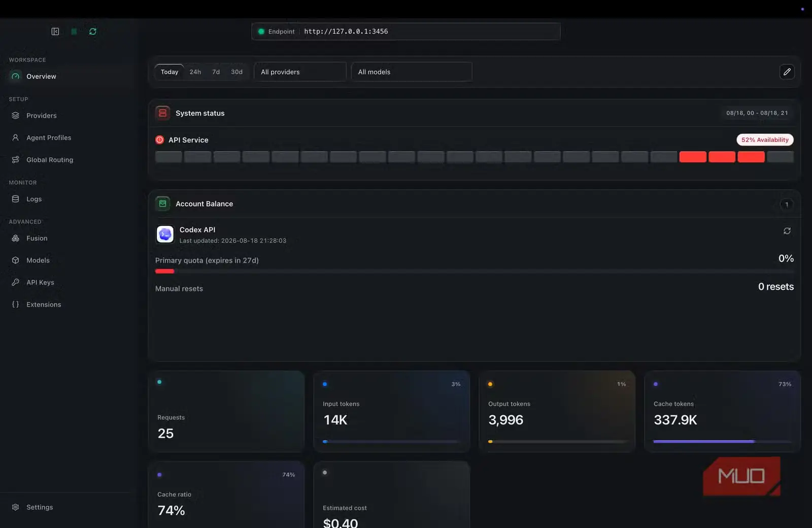Click the Primary quota progress bar
Screen dimensions: 812x528
click(x=475, y=272)
